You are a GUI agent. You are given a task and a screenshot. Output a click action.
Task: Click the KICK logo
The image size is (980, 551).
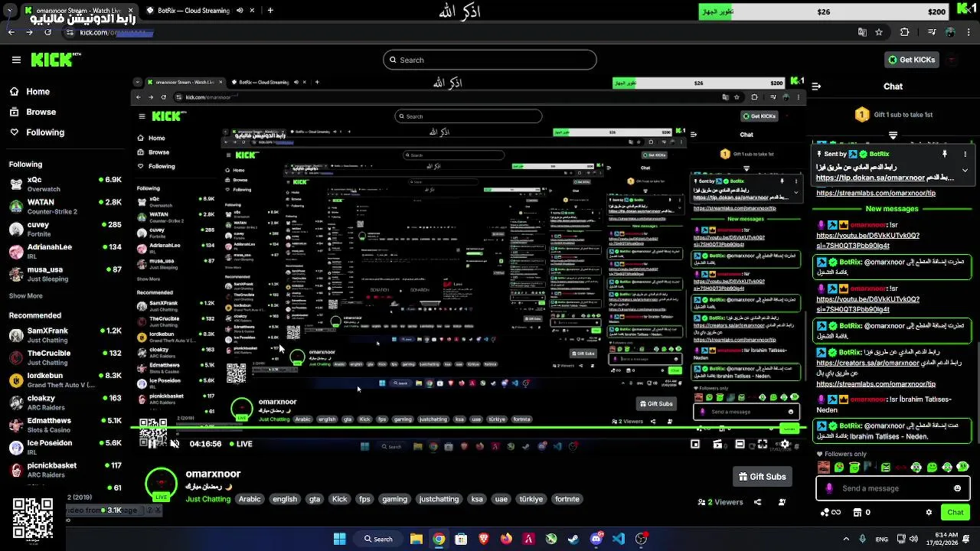click(x=55, y=60)
